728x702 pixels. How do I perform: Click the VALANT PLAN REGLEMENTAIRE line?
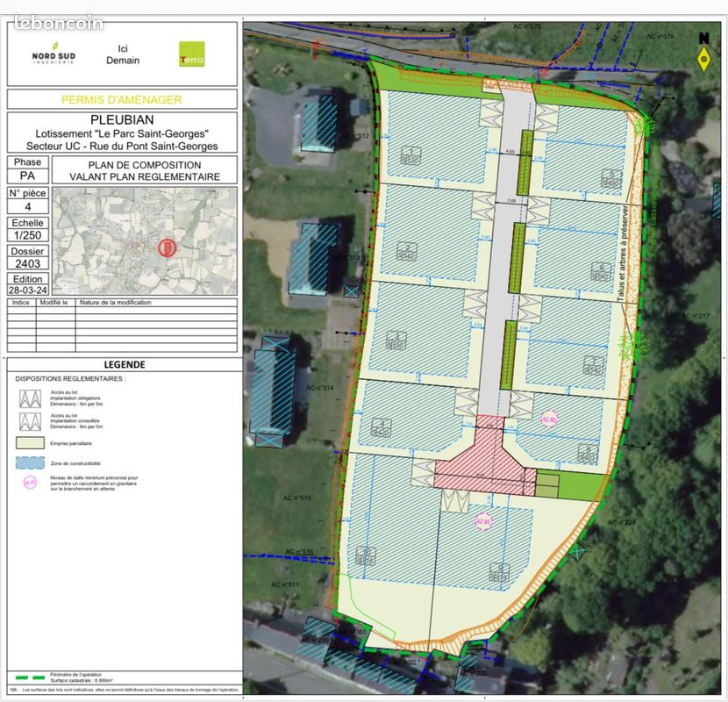click(x=145, y=177)
